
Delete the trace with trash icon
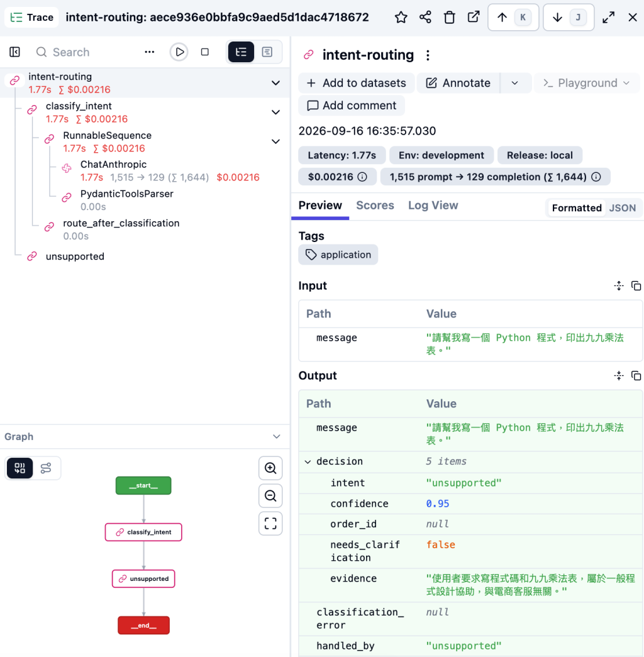pyautogui.click(x=450, y=17)
